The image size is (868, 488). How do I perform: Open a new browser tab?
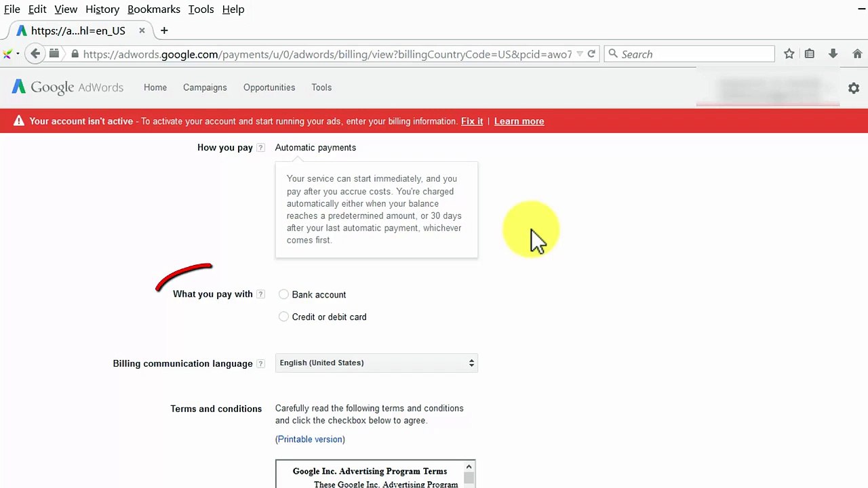coord(164,30)
